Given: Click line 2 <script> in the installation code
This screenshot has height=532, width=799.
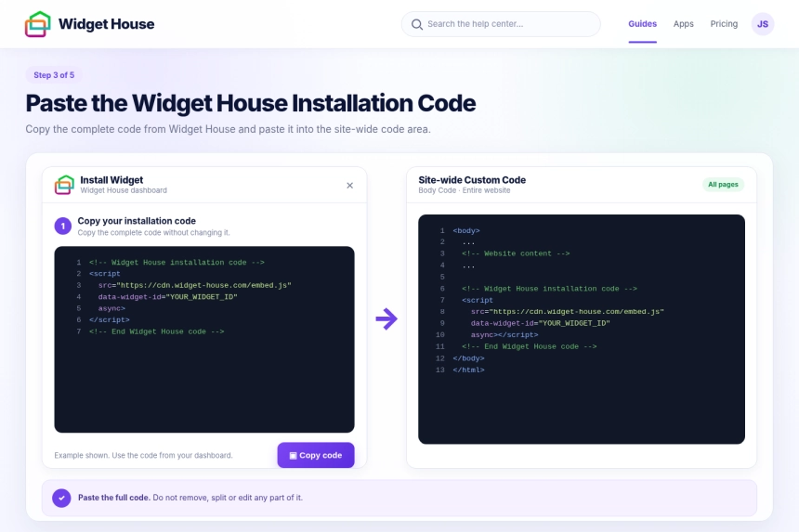Looking at the screenshot, I should [104, 273].
